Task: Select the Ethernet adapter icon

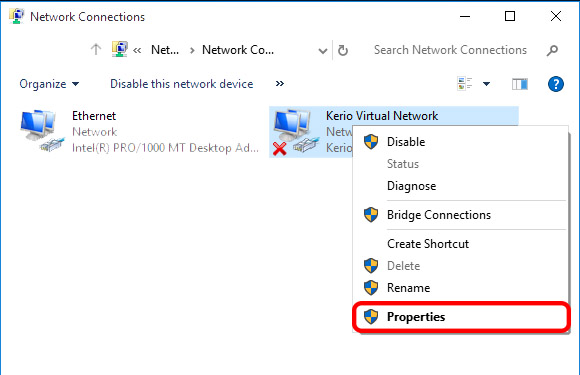Action: click(x=42, y=131)
